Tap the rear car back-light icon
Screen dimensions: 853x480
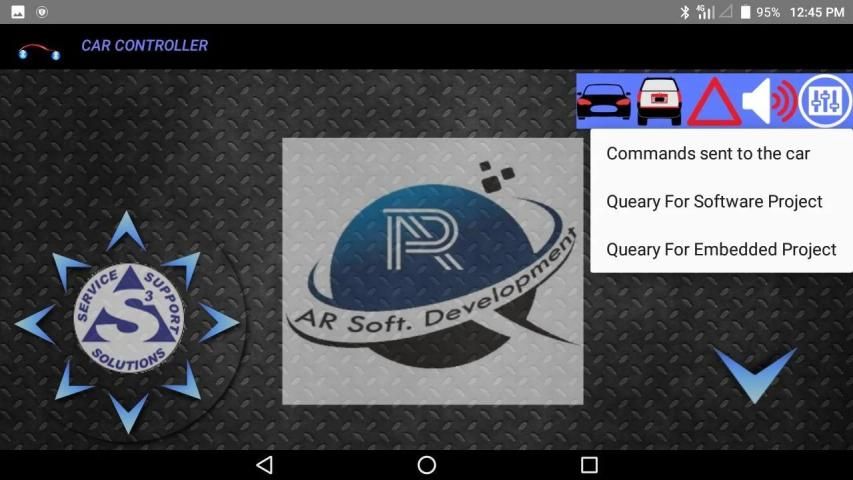click(x=659, y=101)
